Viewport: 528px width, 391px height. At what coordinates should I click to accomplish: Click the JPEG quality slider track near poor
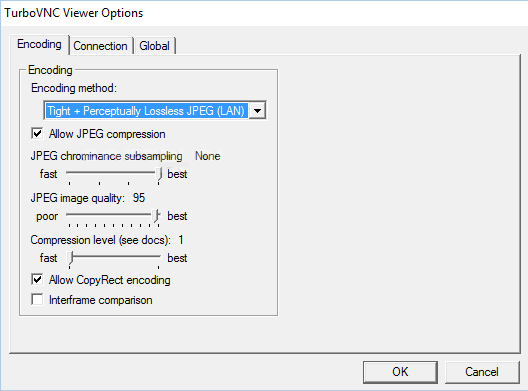click(76, 215)
